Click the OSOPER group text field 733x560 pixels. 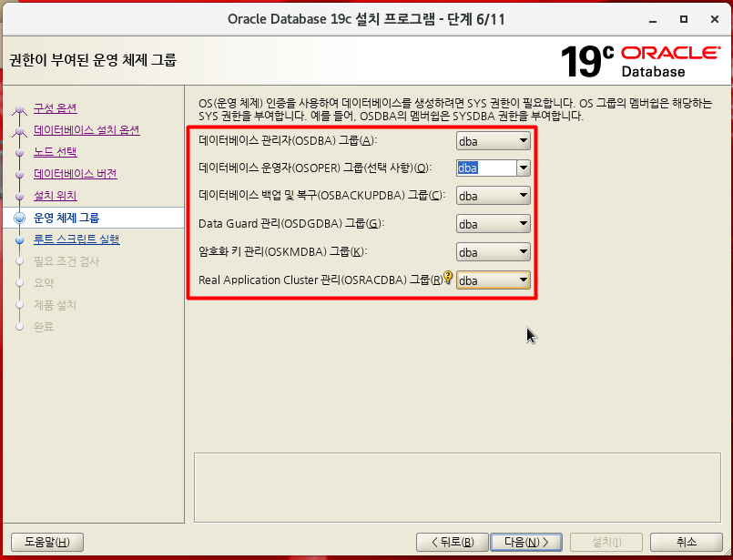(486, 168)
